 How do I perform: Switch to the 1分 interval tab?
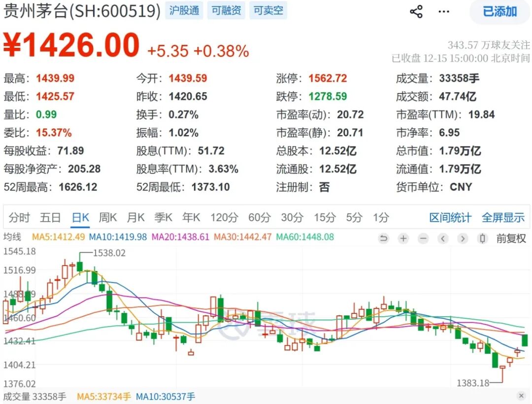click(381, 217)
